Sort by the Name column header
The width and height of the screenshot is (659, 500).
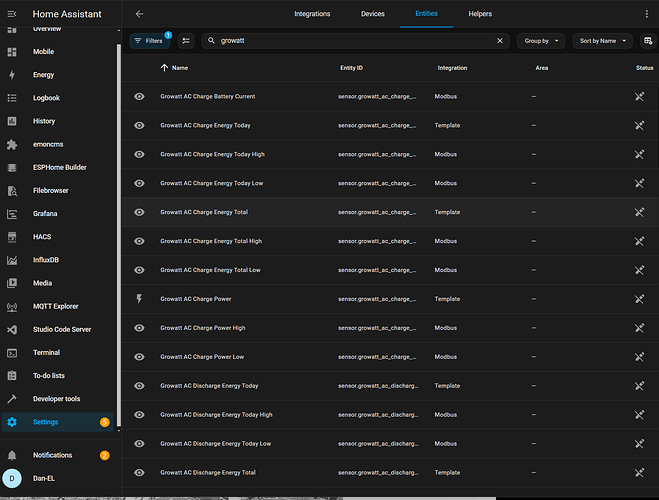[179, 68]
